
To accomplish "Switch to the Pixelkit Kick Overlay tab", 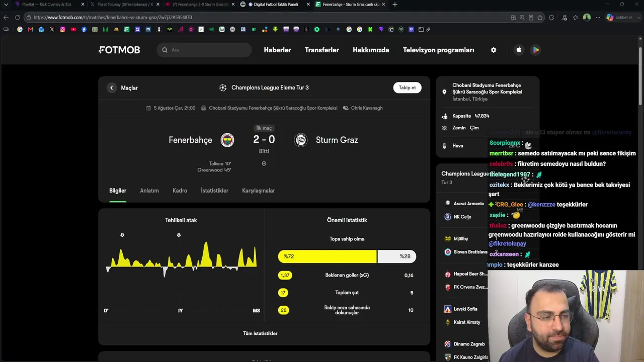I will [49, 5].
